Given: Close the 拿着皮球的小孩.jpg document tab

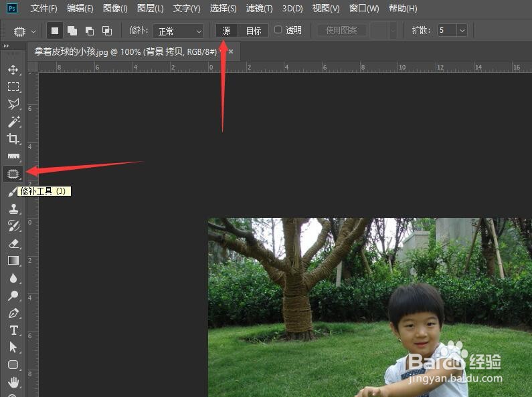Looking at the screenshot, I should pos(231,51).
